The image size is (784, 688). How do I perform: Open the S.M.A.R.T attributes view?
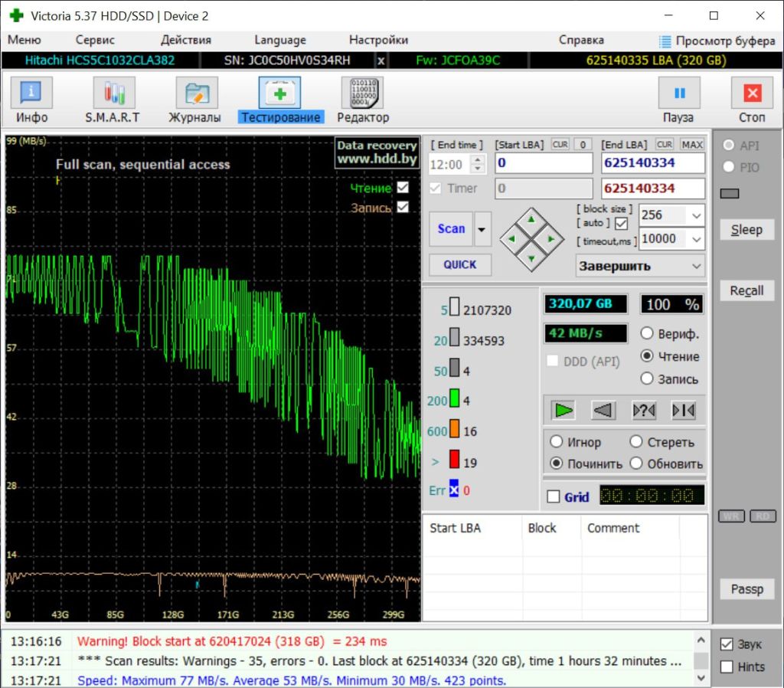tap(113, 100)
